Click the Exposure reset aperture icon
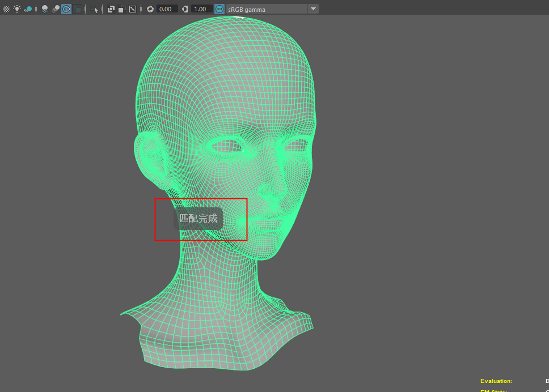 150,9
